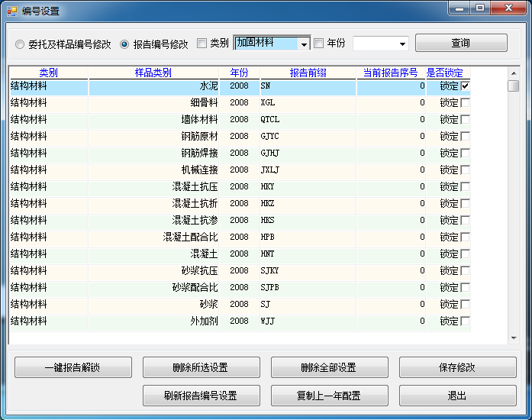Select 委托及样品编号修改 radio button
Screen dimensions: 532x420
(x=20, y=44)
